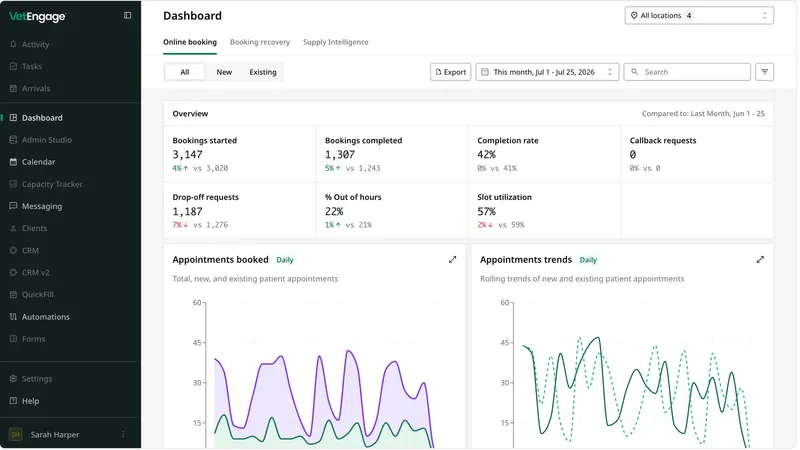
Task: Click Sarah Harper's SH avatar
Action: tap(15, 435)
